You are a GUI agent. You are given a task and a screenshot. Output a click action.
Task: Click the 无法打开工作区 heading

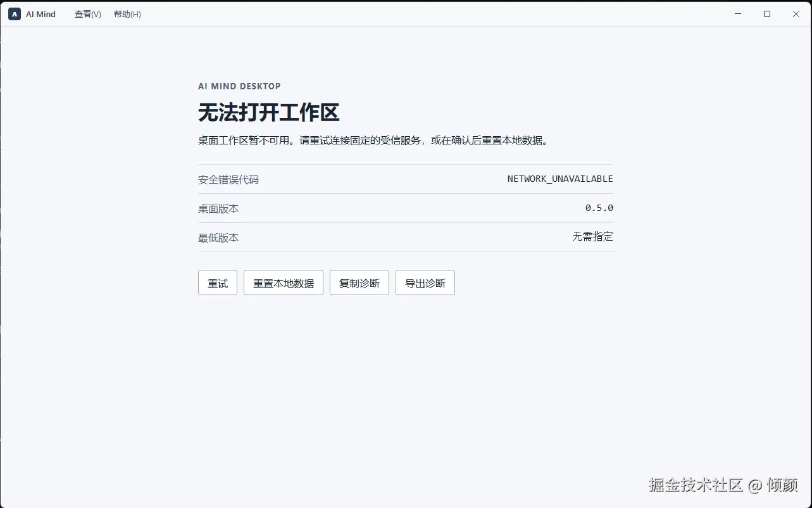[x=269, y=113]
